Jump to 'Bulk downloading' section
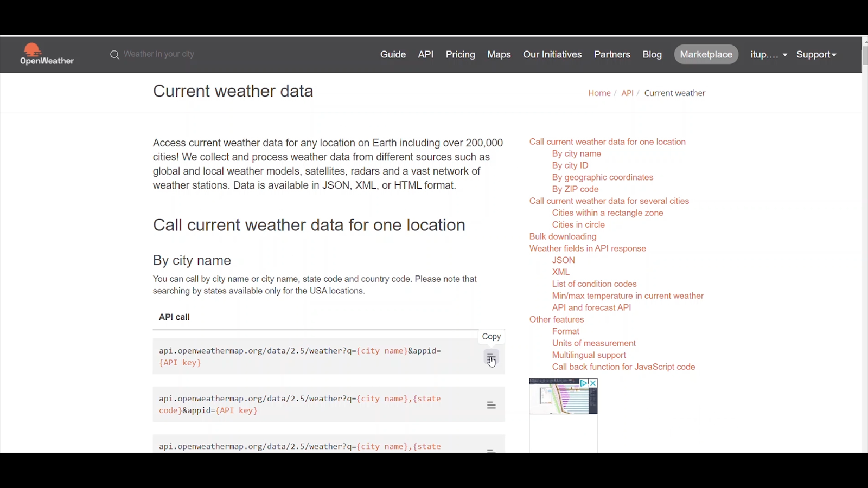Viewport: 868px width, 488px height. [563, 237]
